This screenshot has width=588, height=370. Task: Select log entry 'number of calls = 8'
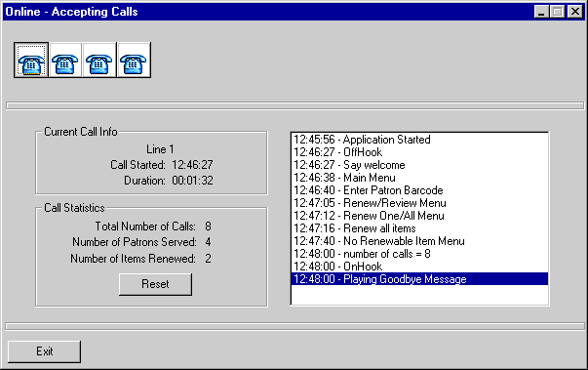click(x=419, y=254)
